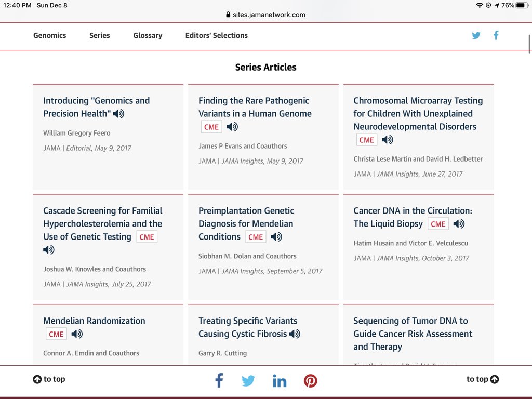Click author name William Gregory Feero
Image resolution: width=532 pixels, height=399 pixels.
point(77,133)
